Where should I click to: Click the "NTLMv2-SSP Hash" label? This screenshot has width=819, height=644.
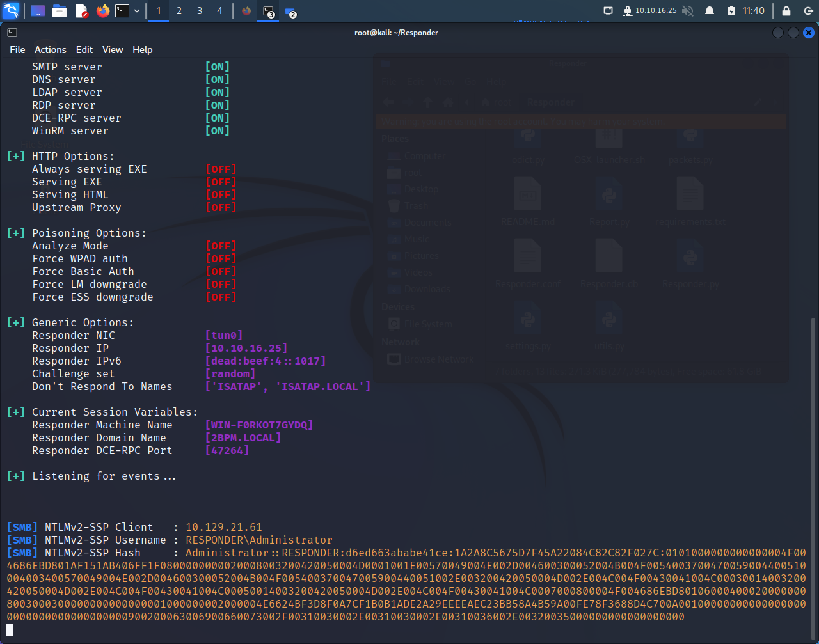pyautogui.click(x=93, y=553)
